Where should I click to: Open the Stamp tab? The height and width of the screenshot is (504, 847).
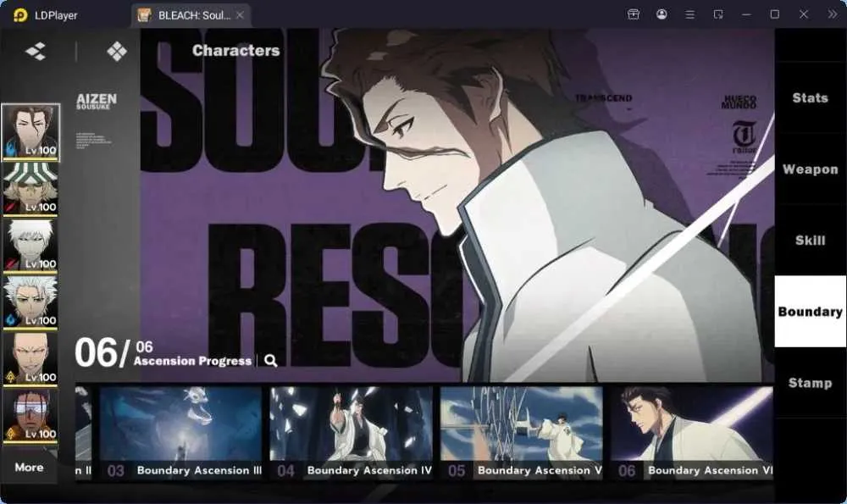click(811, 383)
